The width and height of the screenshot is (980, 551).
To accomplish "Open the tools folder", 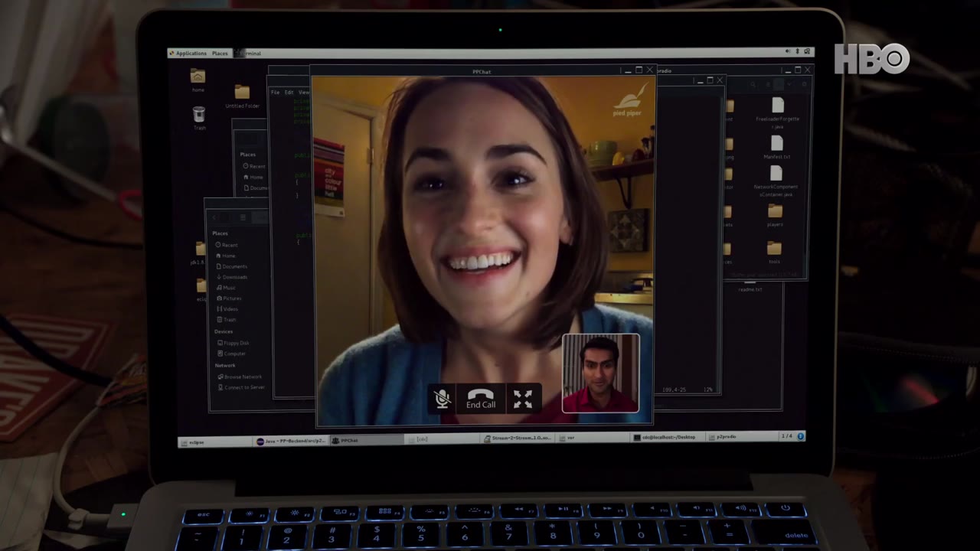I will coord(774,252).
